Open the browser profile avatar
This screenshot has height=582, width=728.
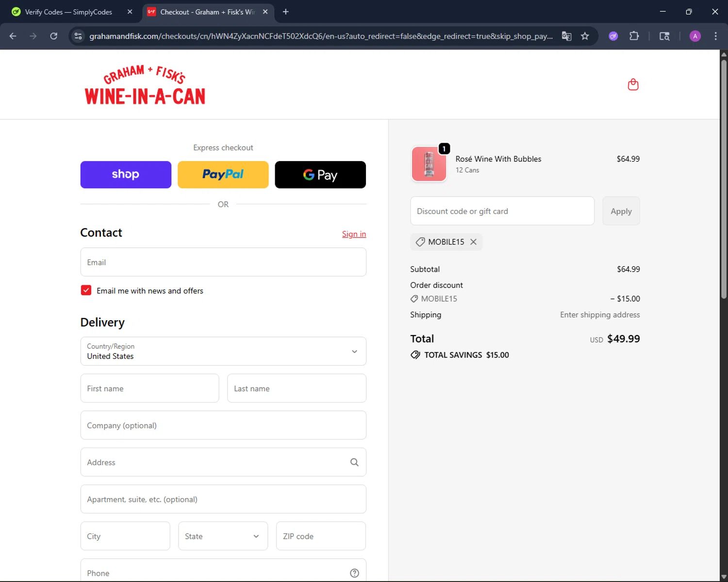[695, 36]
